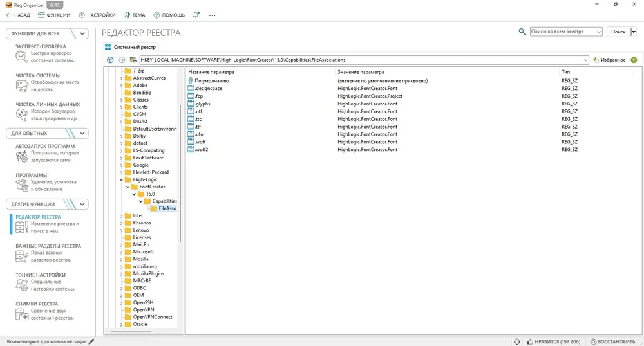Sort by the Тип column header

(565, 72)
